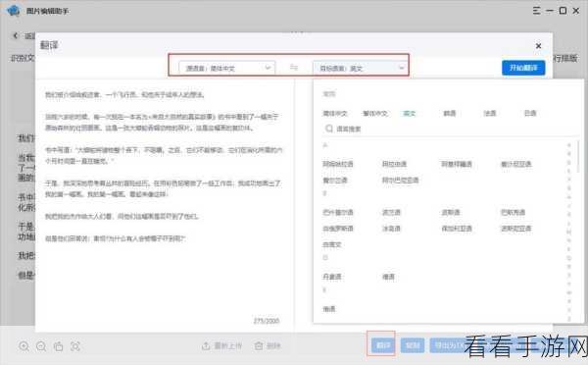Choose 冰岛语 in the language list
This screenshot has height=365, width=588.
[x=391, y=229]
